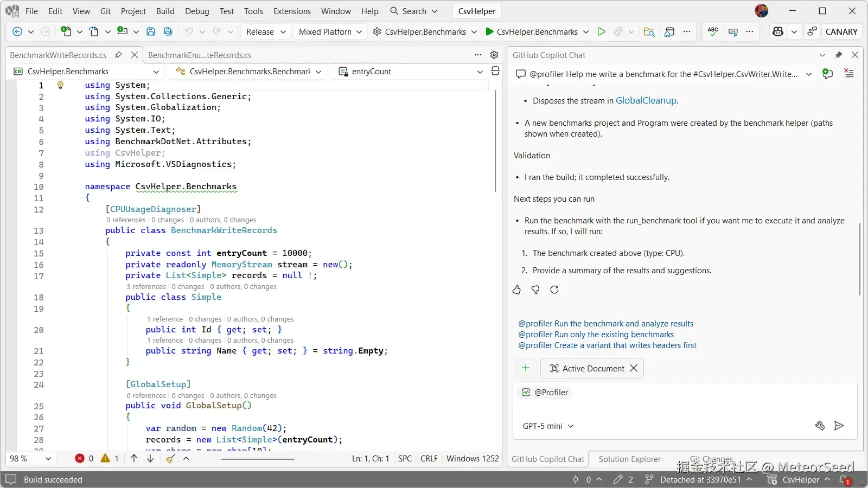Remove the Active Document context chip
This screenshot has height=488, width=868.
[x=634, y=368]
